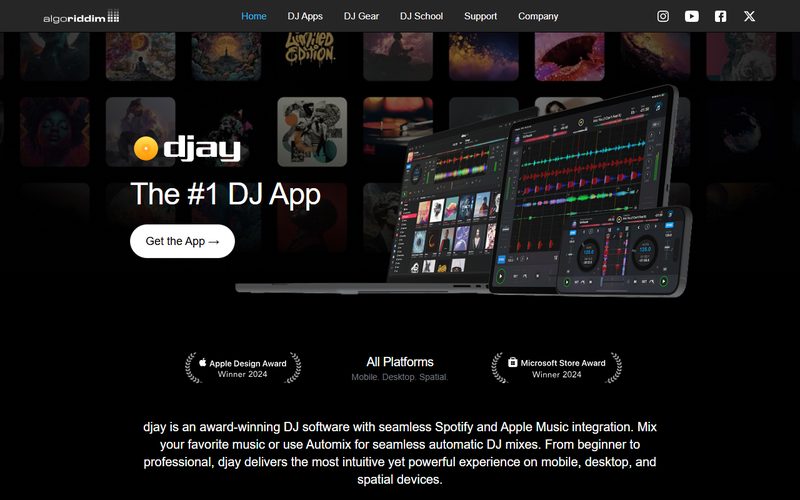Open the Company menu

coord(538,16)
